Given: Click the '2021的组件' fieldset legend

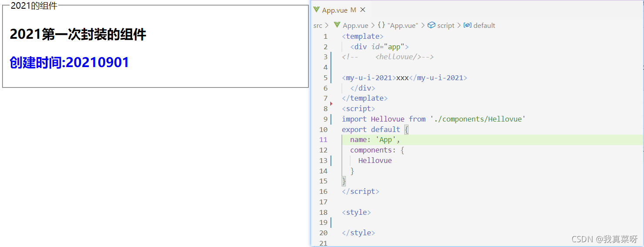Looking at the screenshot, I should tap(34, 6).
